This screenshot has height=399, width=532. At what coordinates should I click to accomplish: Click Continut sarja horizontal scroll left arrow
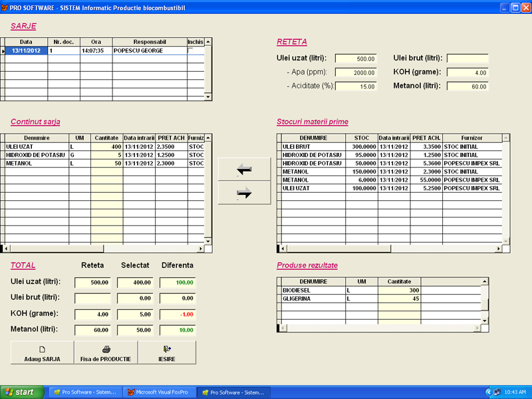(x=6, y=249)
